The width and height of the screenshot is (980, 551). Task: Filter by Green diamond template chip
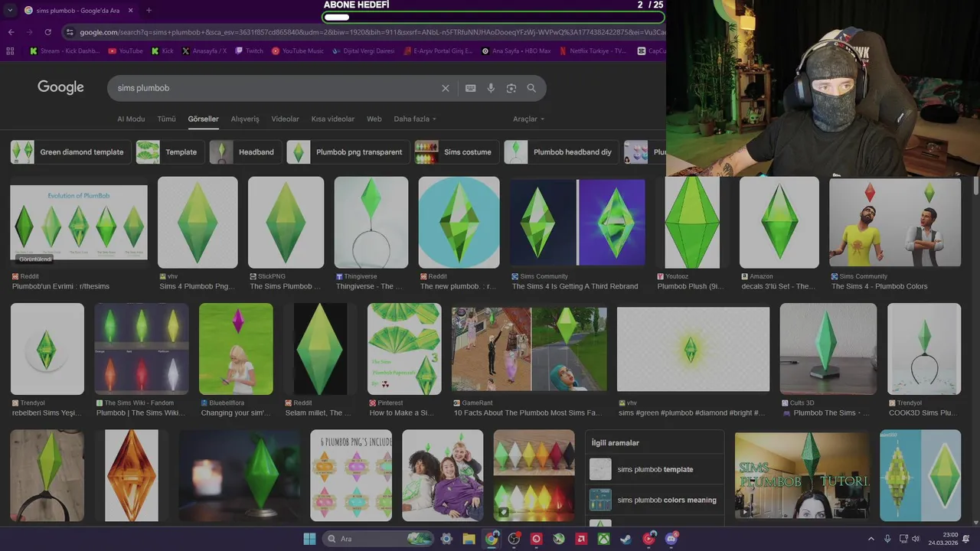[x=70, y=152]
